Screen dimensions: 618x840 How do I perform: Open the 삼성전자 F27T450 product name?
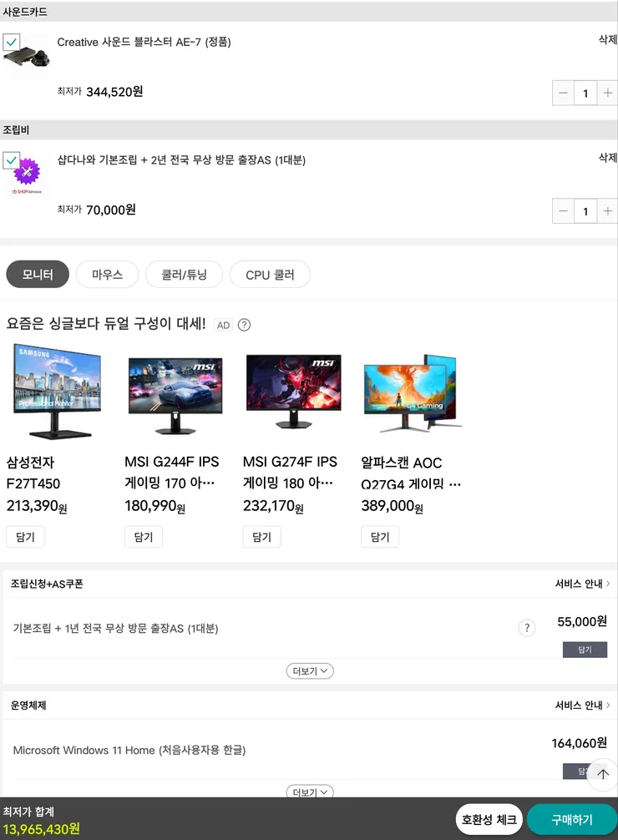[33, 473]
